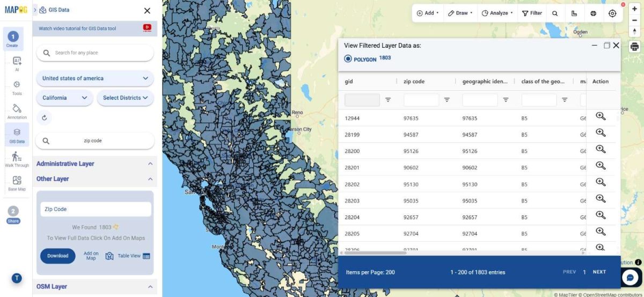Zoom to feature in row 95130
644x297 pixels.
point(601,182)
